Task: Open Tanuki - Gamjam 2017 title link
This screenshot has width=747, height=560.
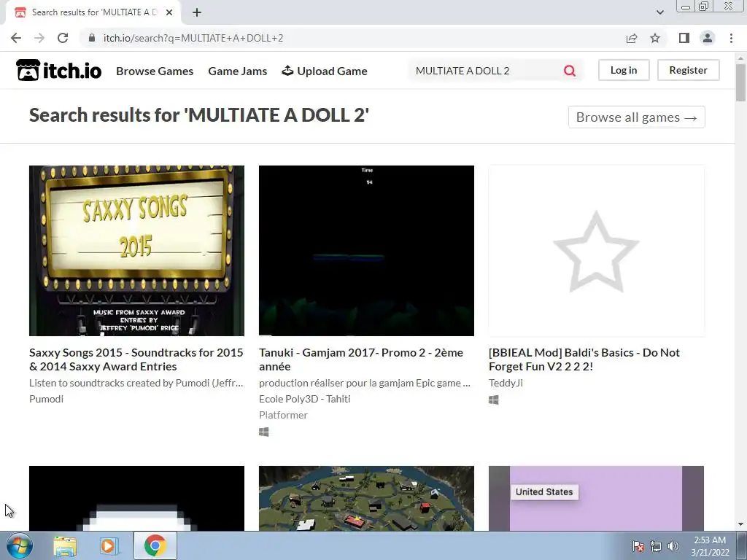Action: (x=361, y=359)
